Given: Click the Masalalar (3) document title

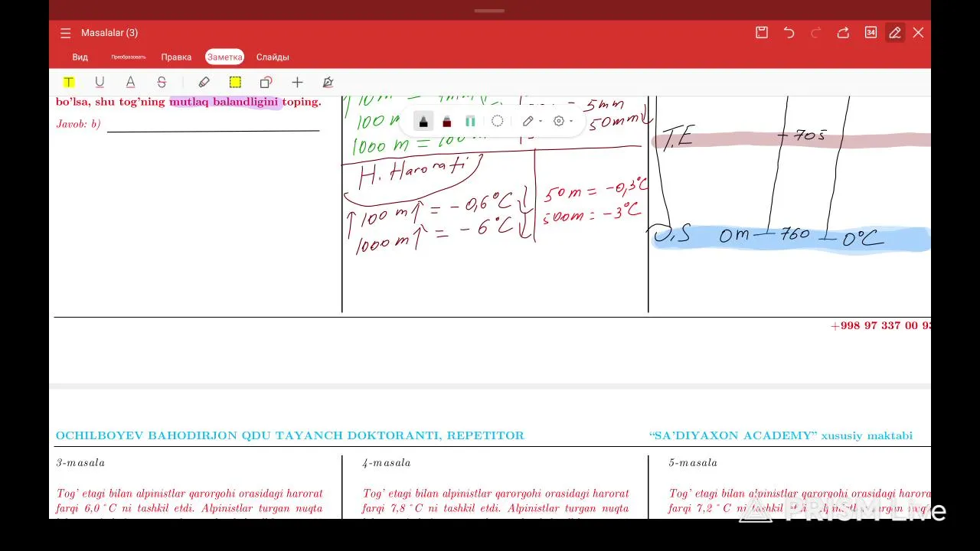Looking at the screenshot, I should tap(109, 33).
